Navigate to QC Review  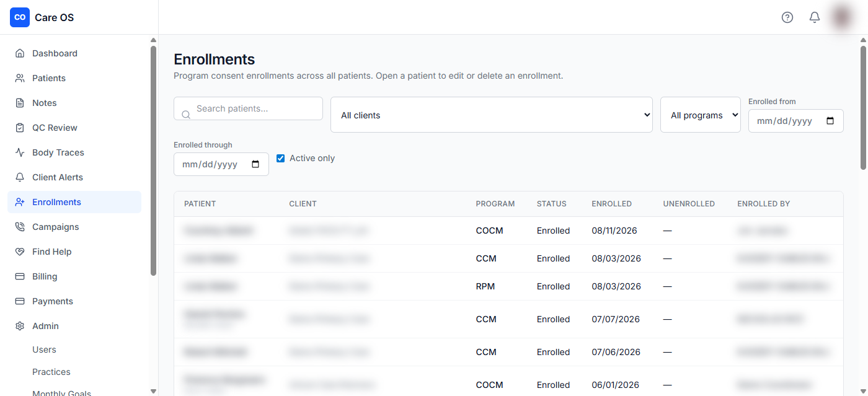[74, 128]
